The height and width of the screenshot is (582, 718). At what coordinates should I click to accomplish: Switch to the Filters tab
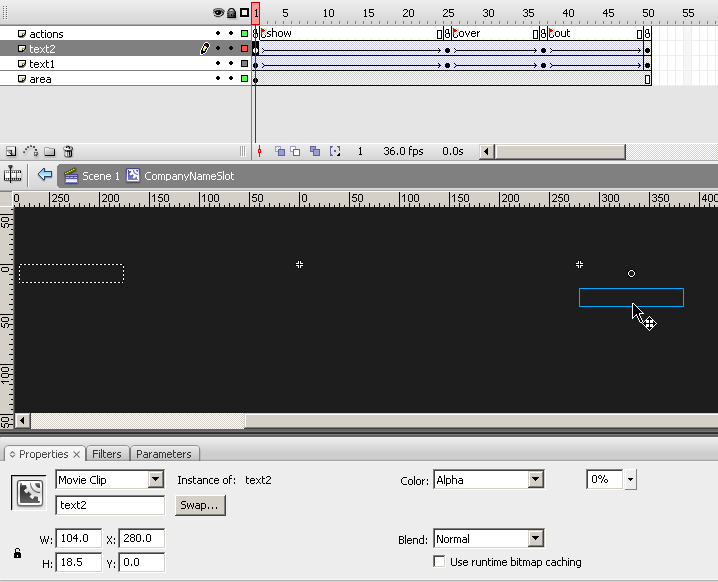click(107, 454)
